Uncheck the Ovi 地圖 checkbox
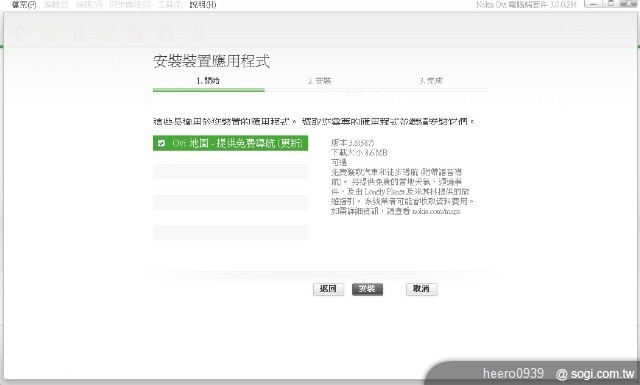640x385 pixels. (162, 143)
